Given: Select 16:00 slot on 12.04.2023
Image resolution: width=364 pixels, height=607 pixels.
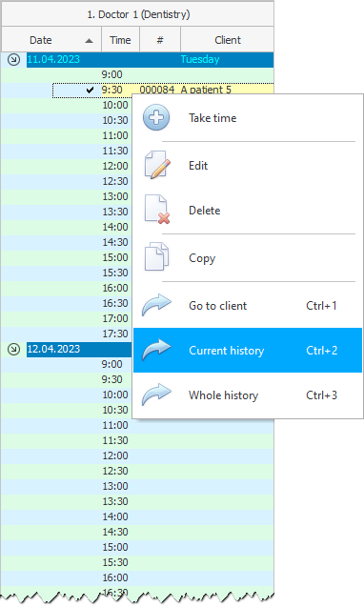Looking at the screenshot, I should tap(115, 577).
